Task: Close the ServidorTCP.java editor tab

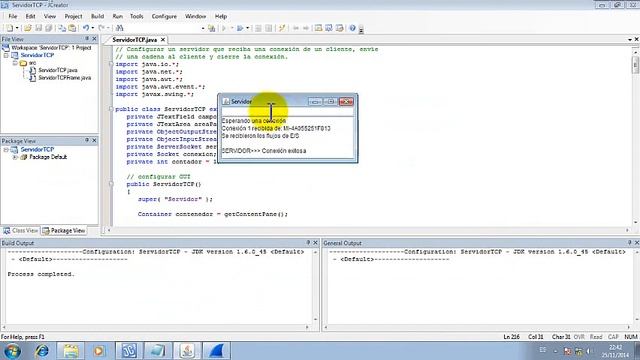Action: [x=163, y=40]
